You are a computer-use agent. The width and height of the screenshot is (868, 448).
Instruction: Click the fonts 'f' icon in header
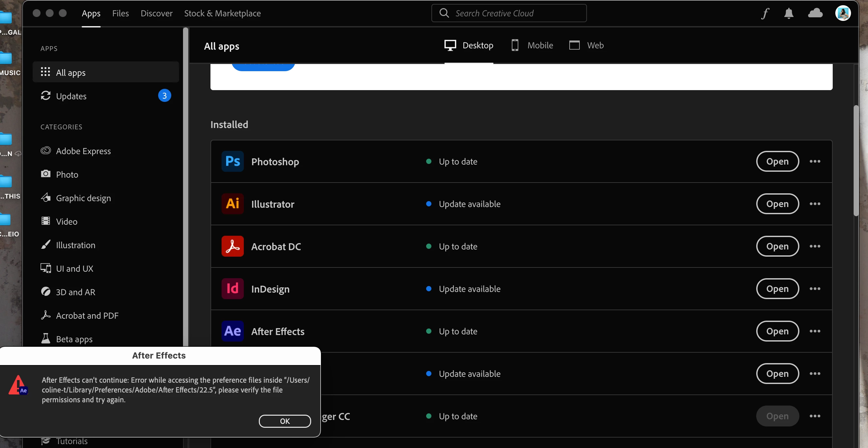[765, 13]
